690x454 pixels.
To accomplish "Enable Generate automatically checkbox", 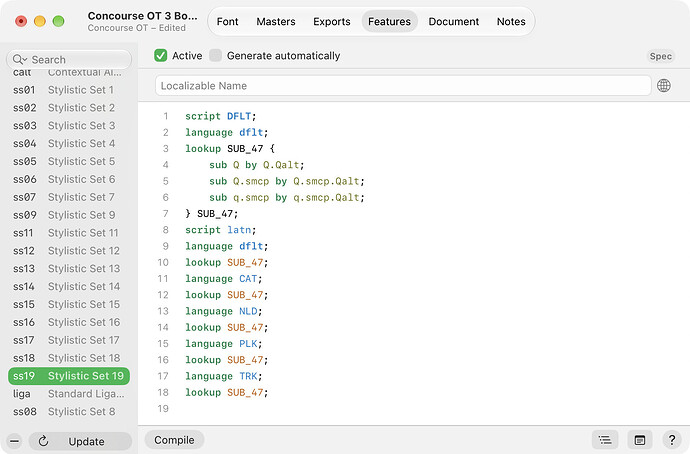I will (215, 55).
